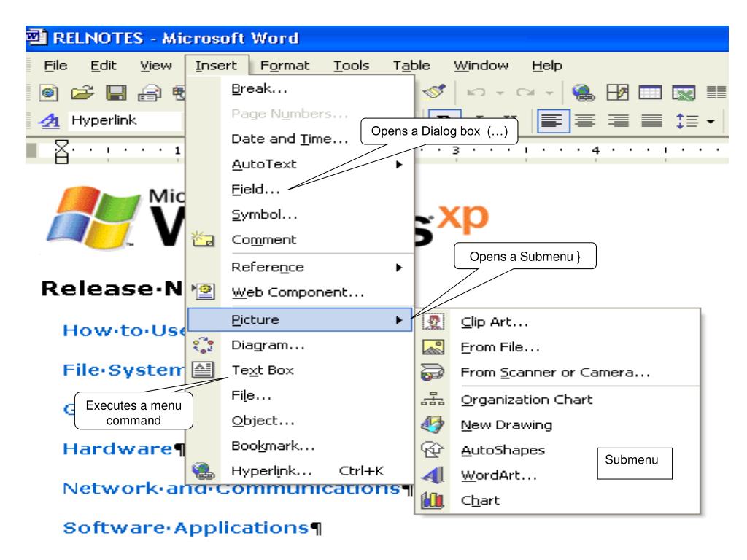Click the WordArt icon in submenu
747x560 pixels.
[x=433, y=475]
